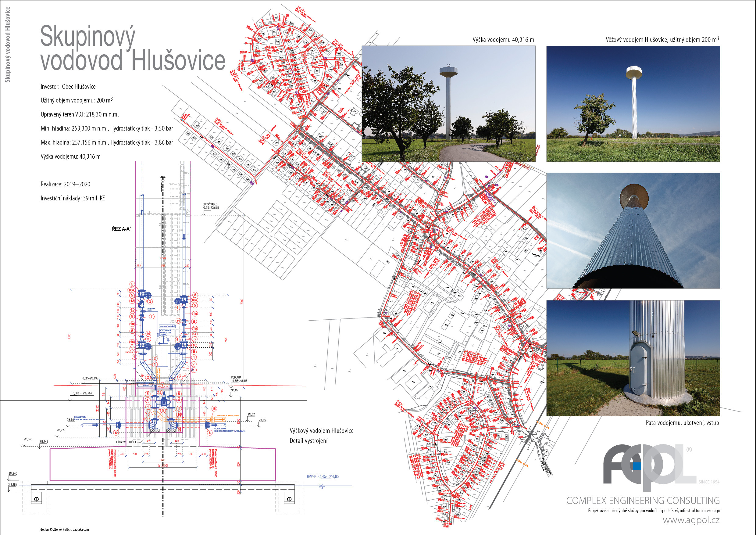Click the 'Výškový vodojem Hlušovice' detail caption
This screenshot has width=756, height=535.
[321, 431]
